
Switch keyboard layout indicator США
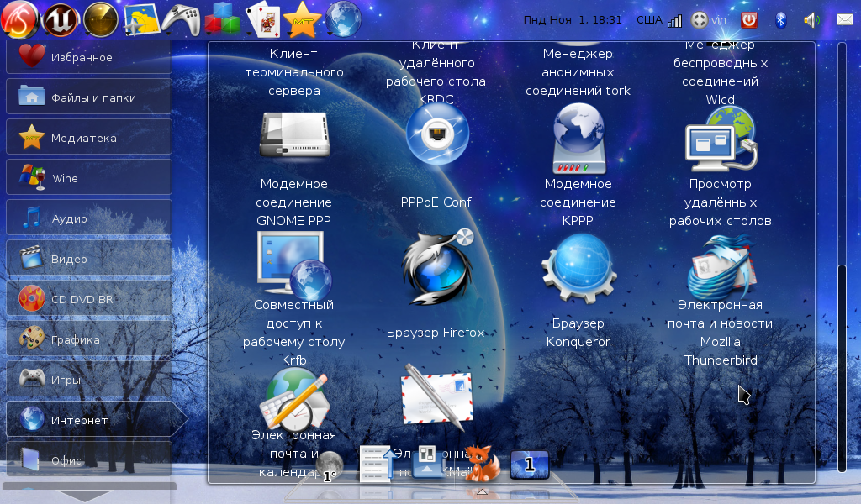click(648, 19)
